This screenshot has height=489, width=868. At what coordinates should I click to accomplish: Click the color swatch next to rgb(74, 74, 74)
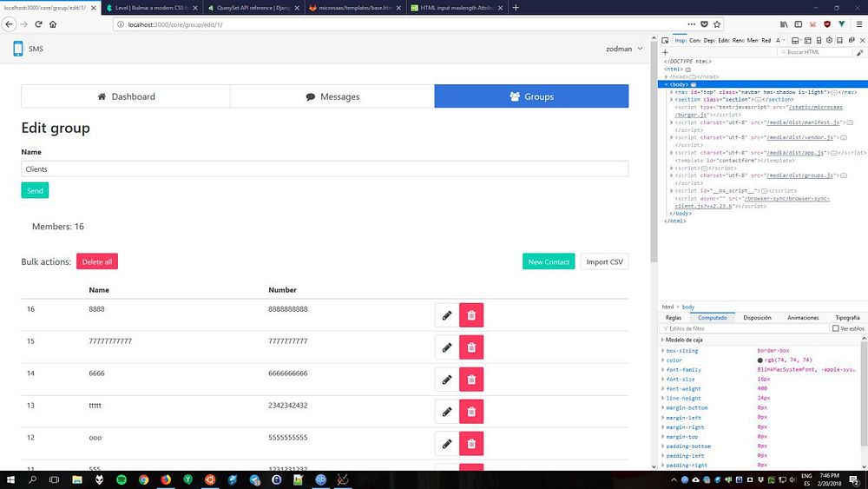click(x=760, y=360)
